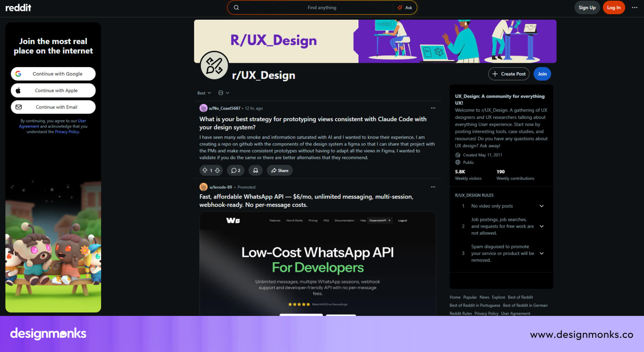This screenshot has width=644, height=352.
Task: Click username u/No_Coast5687
Action: (x=224, y=108)
